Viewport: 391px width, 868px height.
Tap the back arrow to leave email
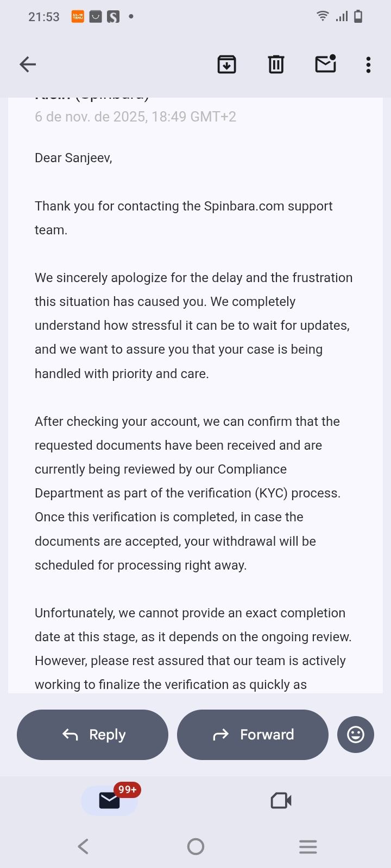(x=28, y=65)
